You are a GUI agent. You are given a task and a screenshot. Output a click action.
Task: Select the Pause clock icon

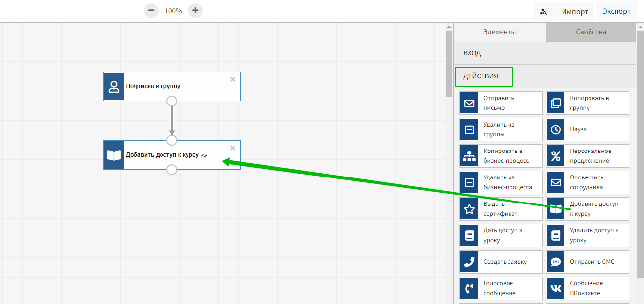coord(556,129)
